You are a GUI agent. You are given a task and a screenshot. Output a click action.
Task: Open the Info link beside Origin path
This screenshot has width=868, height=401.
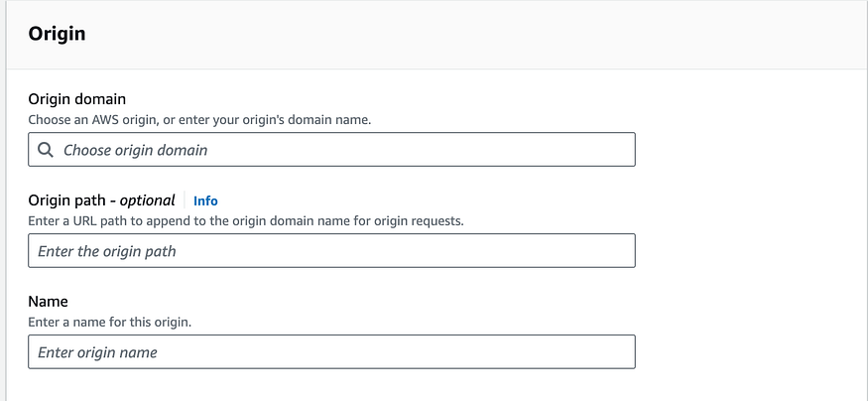coord(205,200)
